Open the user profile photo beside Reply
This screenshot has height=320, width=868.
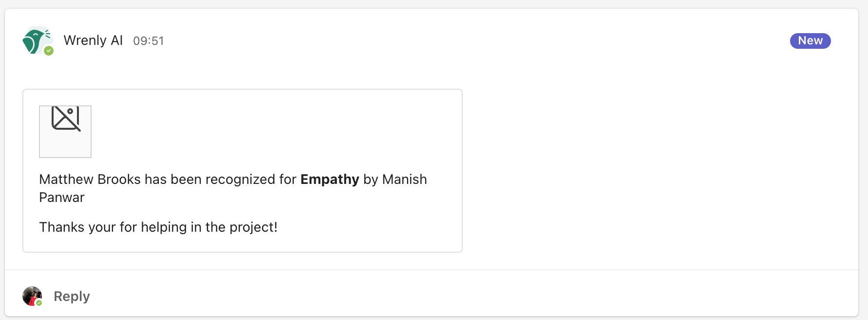[x=32, y=296]
